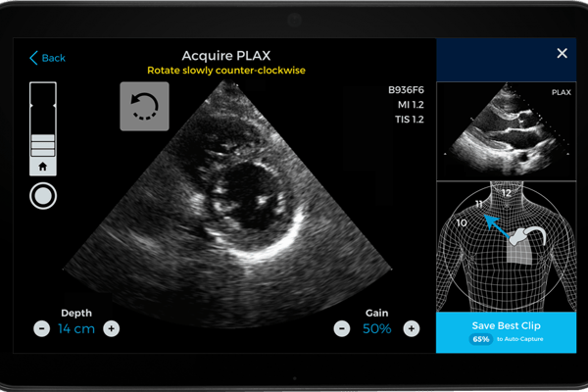
Task: Open the PLAX reference image thumbnail
Action: (x=507, y=132)
